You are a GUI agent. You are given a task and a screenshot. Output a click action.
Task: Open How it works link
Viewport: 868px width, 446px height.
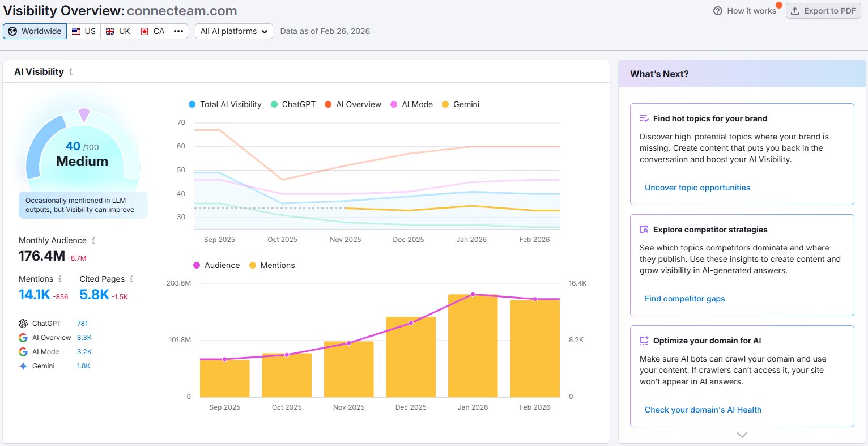745,11
